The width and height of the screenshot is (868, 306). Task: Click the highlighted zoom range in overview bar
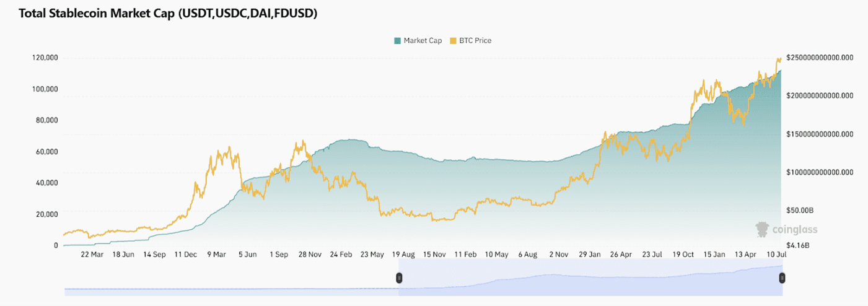589,278
